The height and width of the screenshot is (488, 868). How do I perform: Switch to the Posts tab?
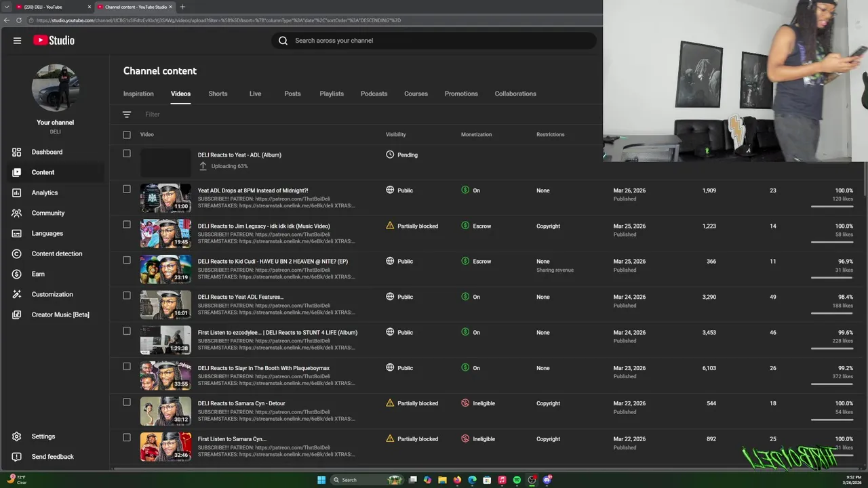coord(292,94)
